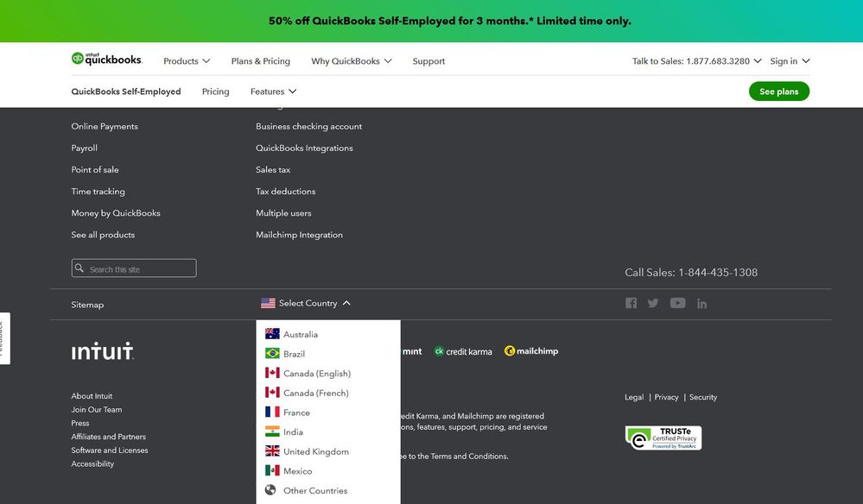Open QuickBooks Integrations link
The width and height of the screenshot is (863, 504).
tap(304, 148)
